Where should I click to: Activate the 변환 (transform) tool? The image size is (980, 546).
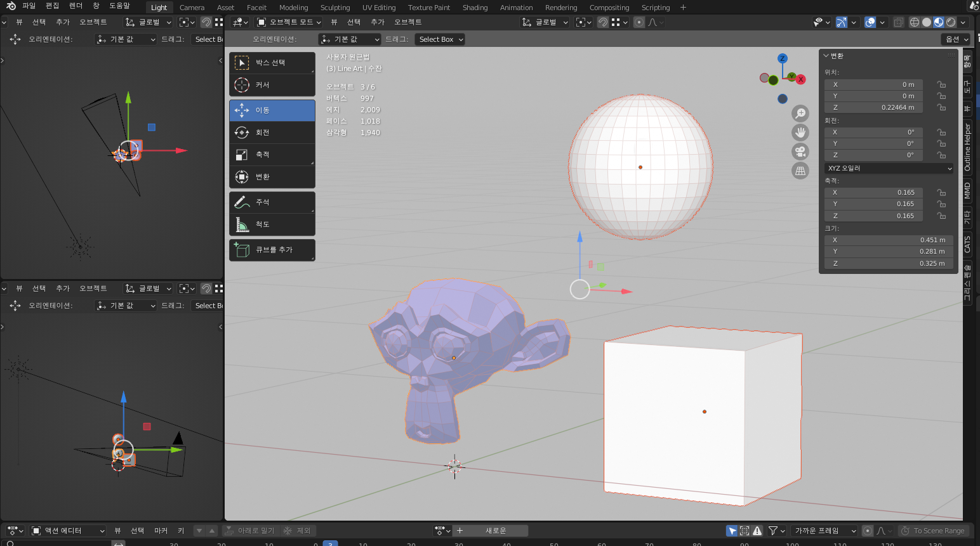coord(272,177)
